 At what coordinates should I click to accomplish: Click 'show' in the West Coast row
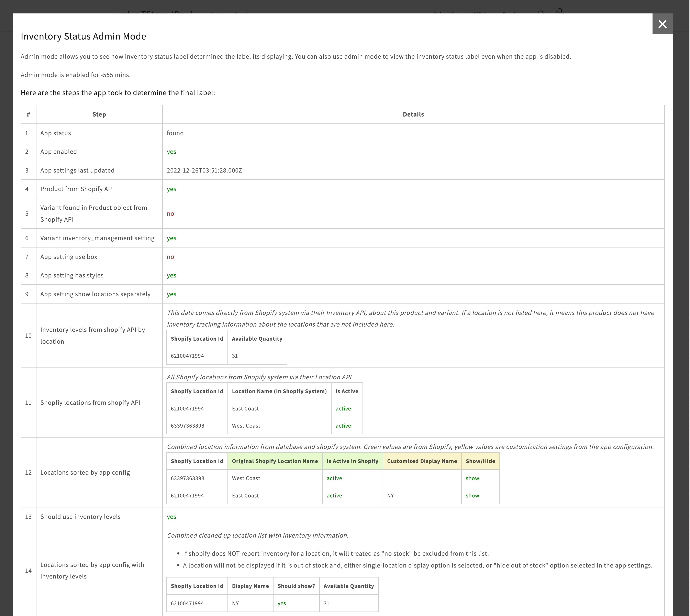(x=472, y=478)
